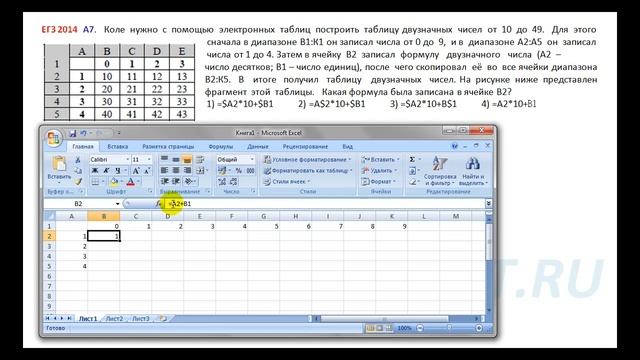Select the Format Painter brush

click(78, 181)
